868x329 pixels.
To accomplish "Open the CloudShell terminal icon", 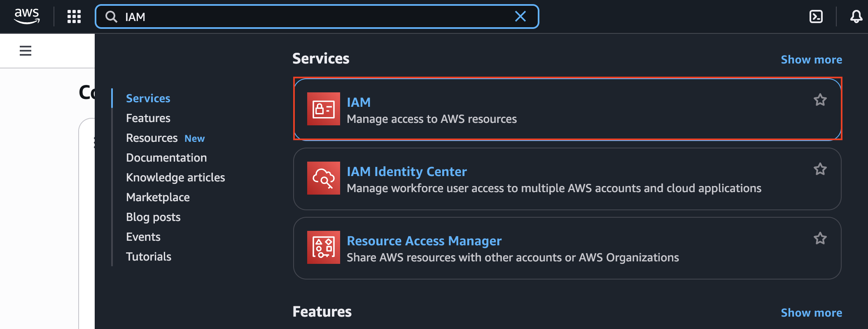I will pyautogui.click(x=816, y=16).
